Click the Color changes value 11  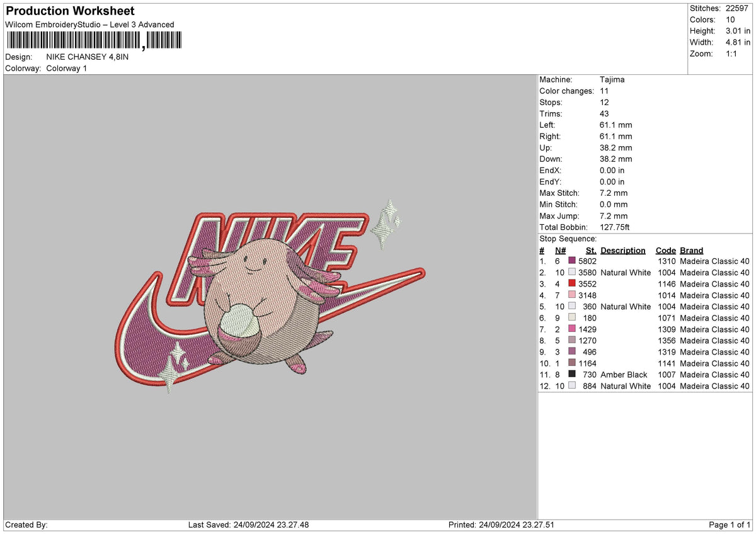click(x=604, y=91)
